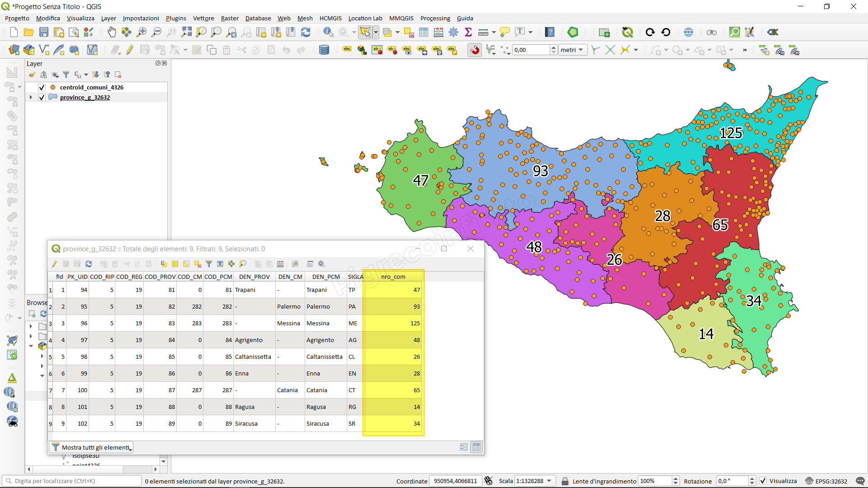Show statistical summary with the sigma icon
Screen dimensions: 868x488
click(468, 32)
